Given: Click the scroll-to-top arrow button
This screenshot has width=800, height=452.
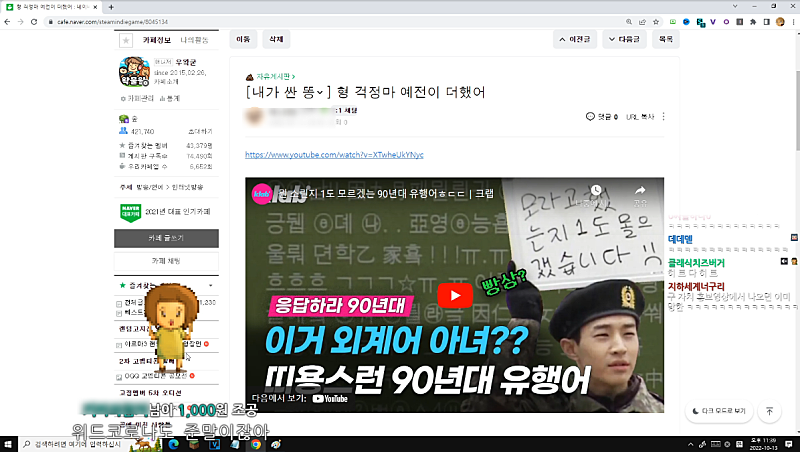Looking at the screenshot, I should tap(769, 411).
